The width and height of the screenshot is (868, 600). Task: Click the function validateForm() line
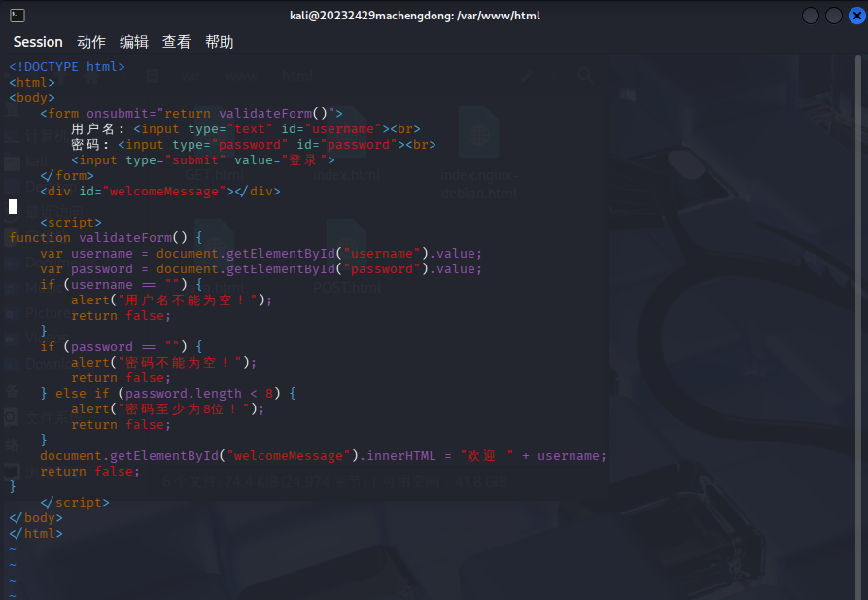pyautogui.click(x=106, y=237)
